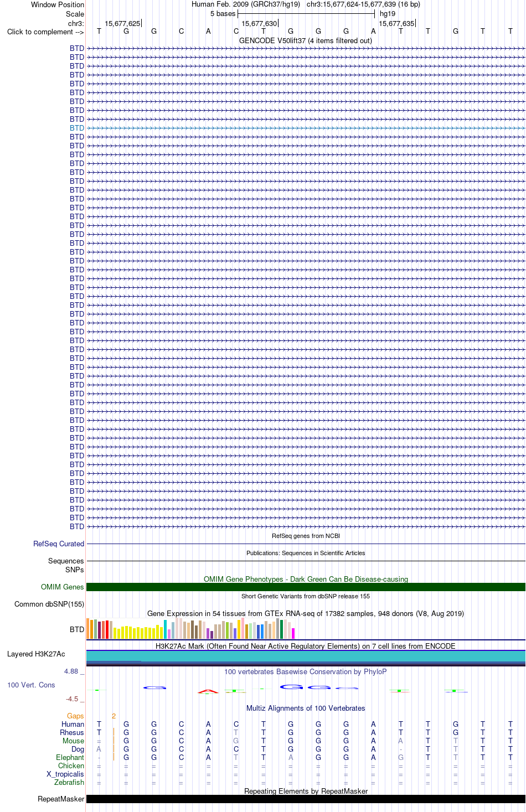Click the 100 Vert. Cons label
Screen dimensions: 526x812
coord(31,685)
